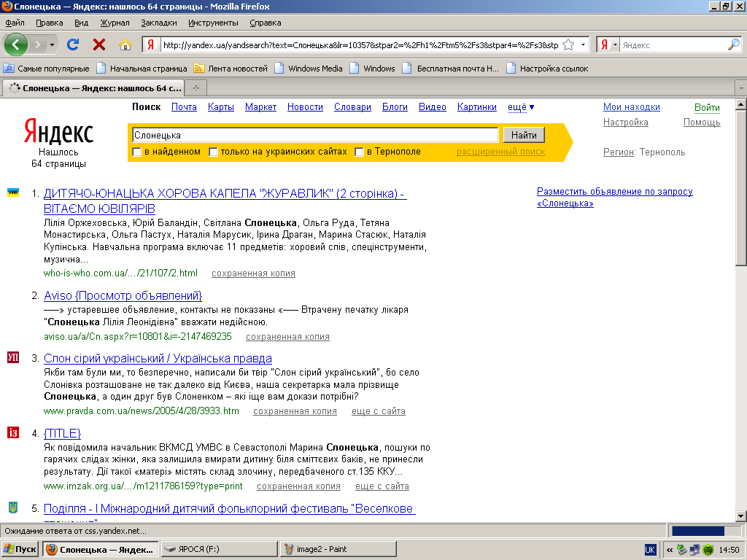Go home using the house icon
This screenshot has height=560, width=747.
(x=125, y=44)
